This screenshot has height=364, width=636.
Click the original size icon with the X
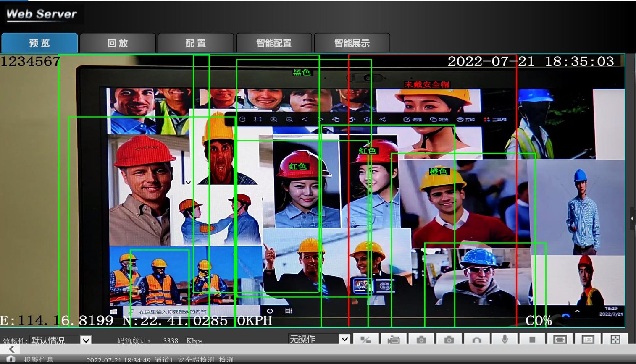tap(588, 339)
